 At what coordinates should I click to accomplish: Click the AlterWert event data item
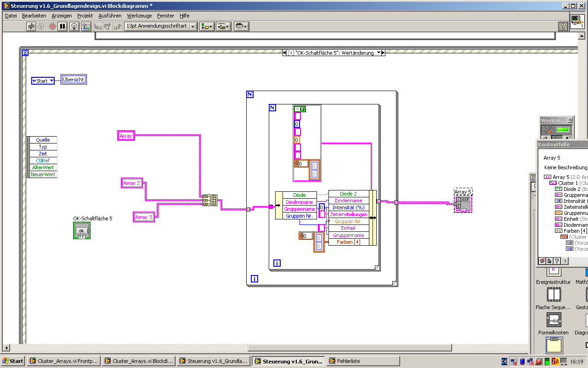43,167
